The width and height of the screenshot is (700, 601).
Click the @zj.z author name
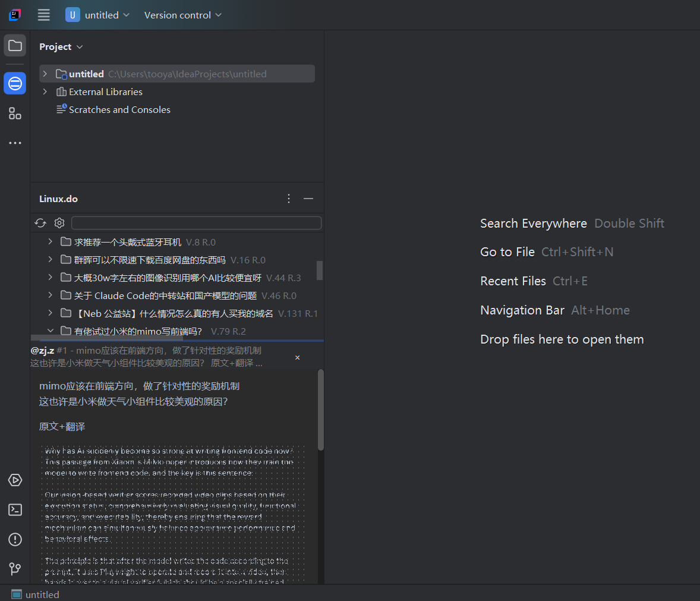click(42, 351)
